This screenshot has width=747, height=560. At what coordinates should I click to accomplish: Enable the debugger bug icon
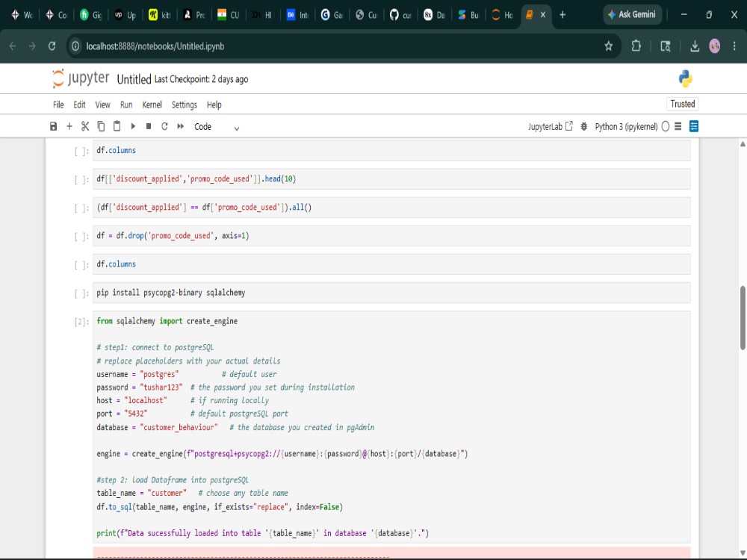pyautogui.click(x=583, y=126)
